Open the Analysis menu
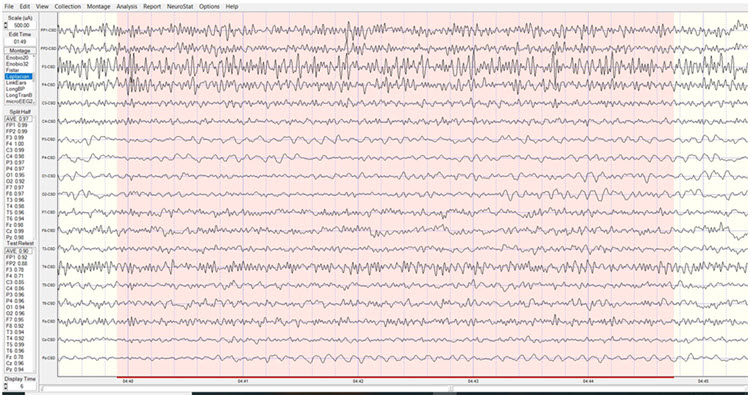750x395 pixels. pos(126,7)
